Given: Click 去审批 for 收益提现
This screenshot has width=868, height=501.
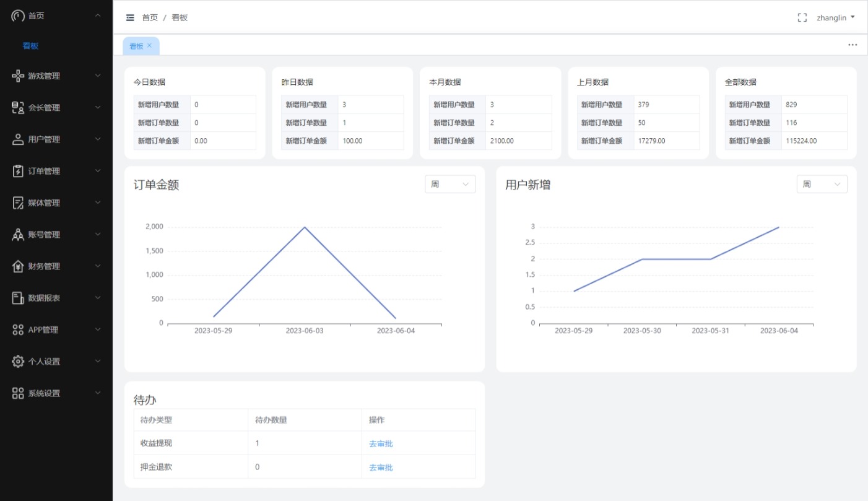Looking at the screenshot, I should point(381,443).
